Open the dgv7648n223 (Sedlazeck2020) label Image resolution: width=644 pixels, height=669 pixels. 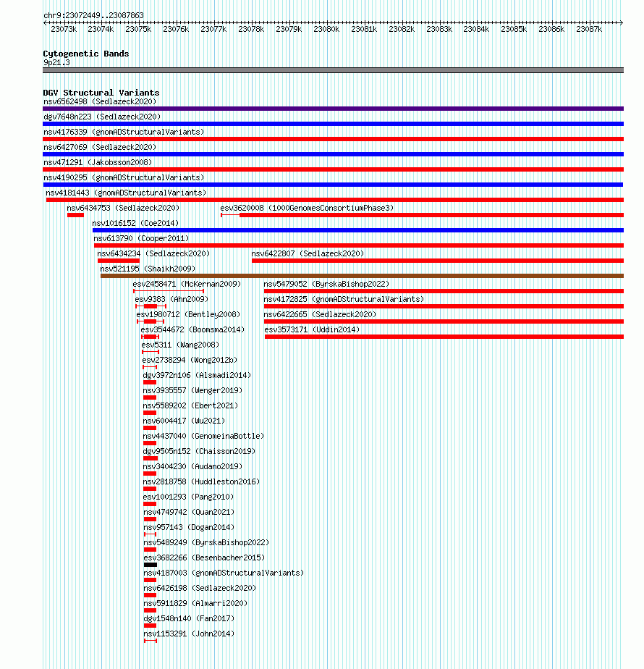click(102, 117)
